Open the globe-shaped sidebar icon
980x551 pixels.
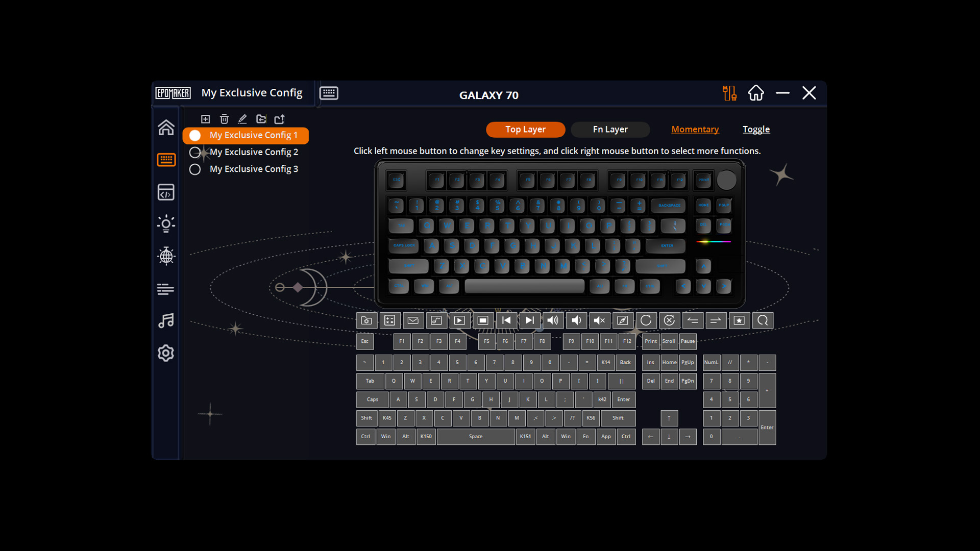(166, 256)
